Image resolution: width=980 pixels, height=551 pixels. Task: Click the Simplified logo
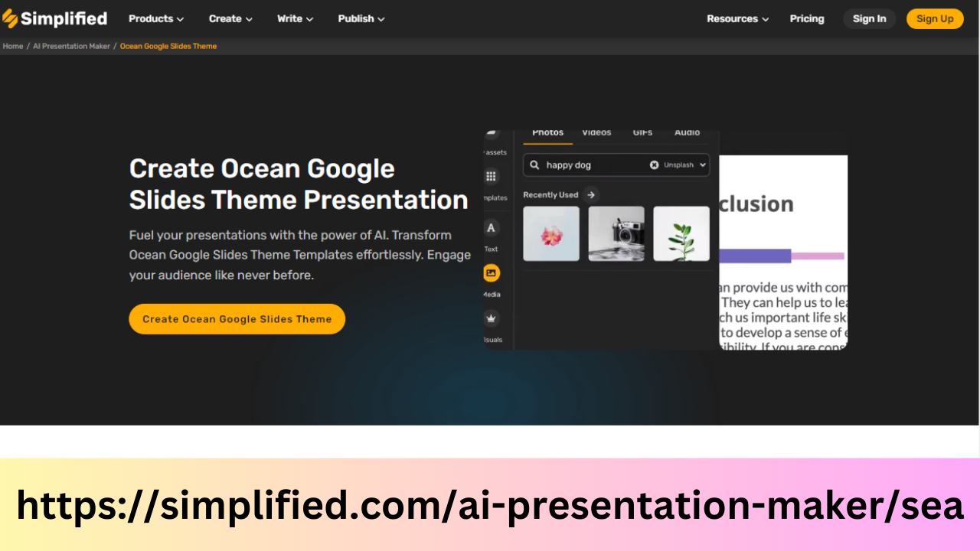pyautogui.click(x=55, y=18)
